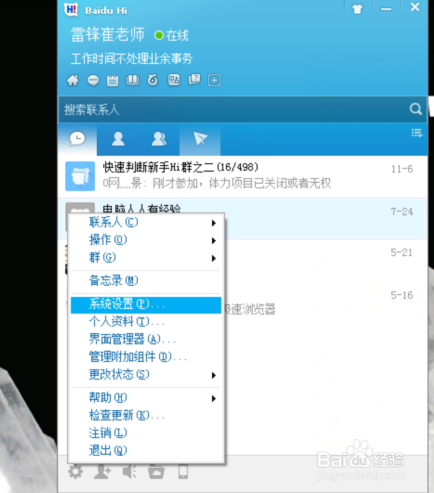The height and width of the screenshot is (493, 434).
Task: Switch to groups tab
Action: click(159, 139)
